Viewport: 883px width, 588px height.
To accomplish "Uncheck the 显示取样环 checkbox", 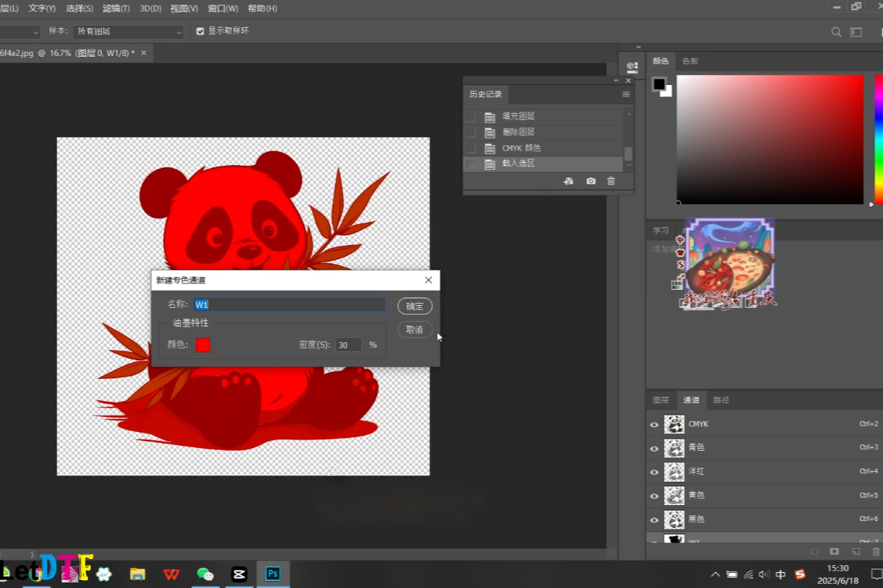I will click(200, 31).
